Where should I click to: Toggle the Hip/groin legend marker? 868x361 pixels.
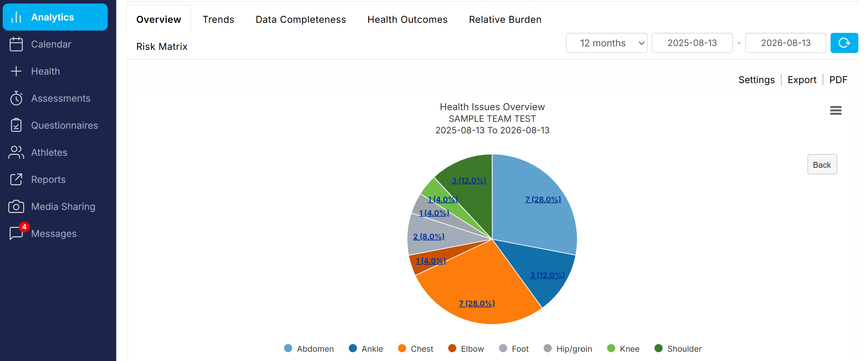pyautogui.click(x=548, y=348)
